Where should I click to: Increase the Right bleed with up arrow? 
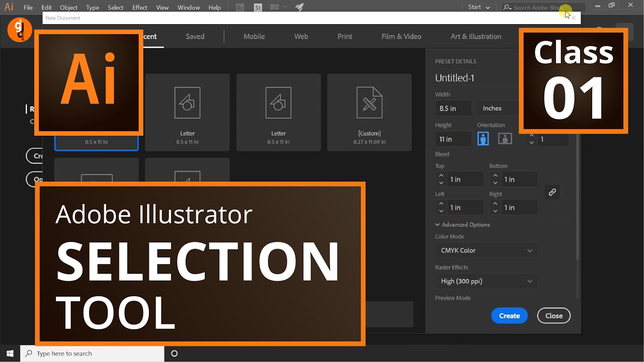[x=496, y=204]
